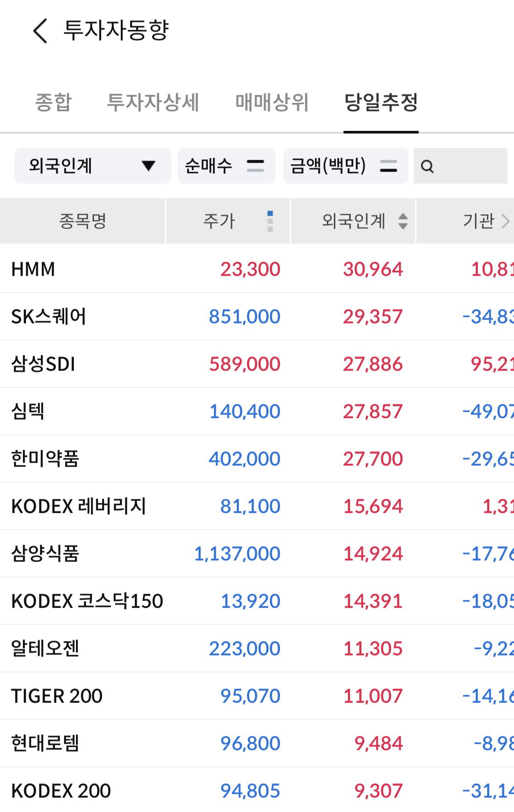Switch to the 투자자상세 tab
This screenshot has height=812, width=514.
tap(153, 102)
